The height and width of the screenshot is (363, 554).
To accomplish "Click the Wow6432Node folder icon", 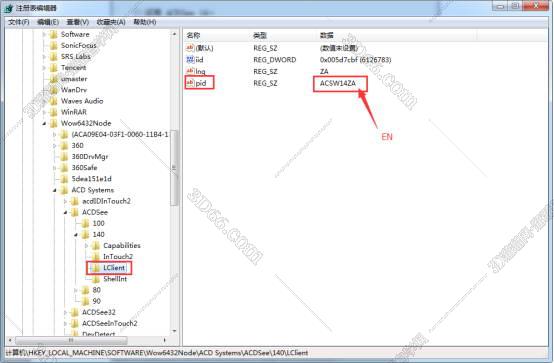I will coord(53,123).
